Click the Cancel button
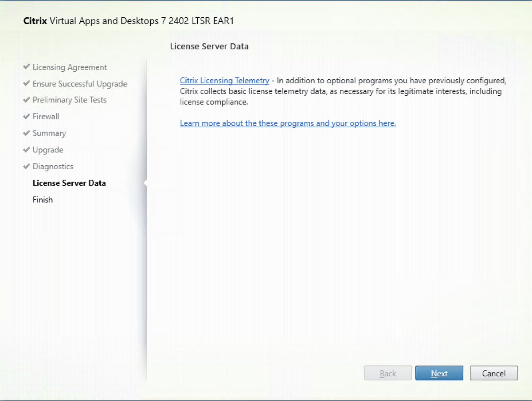532x401 pixels. click(x=493, y=373)
